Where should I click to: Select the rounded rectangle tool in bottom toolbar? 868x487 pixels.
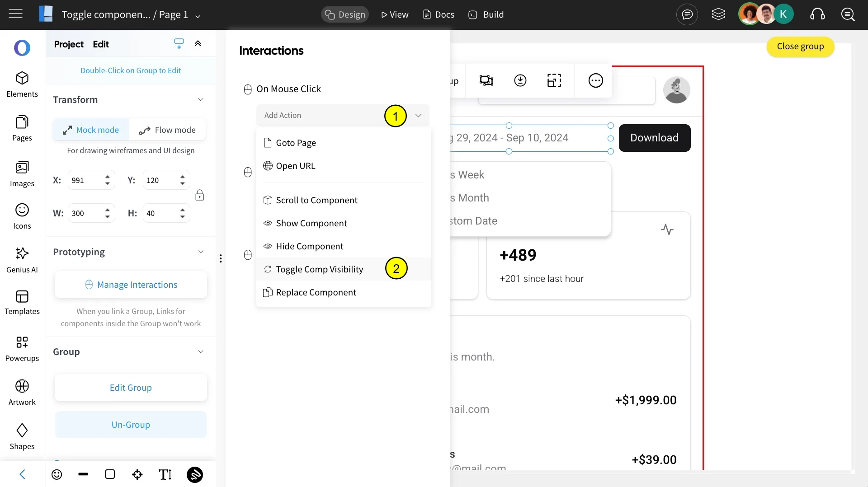point(110,474)
